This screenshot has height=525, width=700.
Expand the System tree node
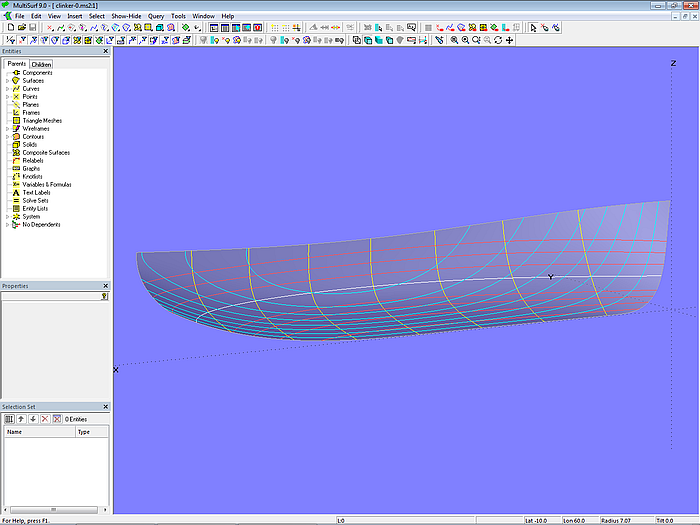[x=7, y=217]
